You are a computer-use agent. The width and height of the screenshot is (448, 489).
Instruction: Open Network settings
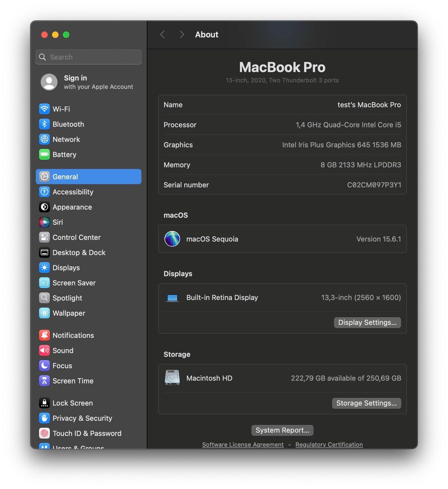tap(66, 139)
